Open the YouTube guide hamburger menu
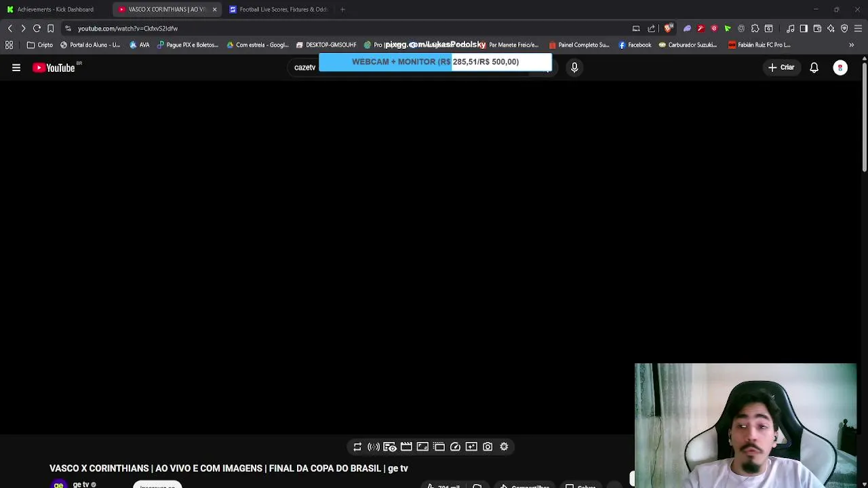Image resolution: width=868 pixels, height=488 pixels. (16, 68)
